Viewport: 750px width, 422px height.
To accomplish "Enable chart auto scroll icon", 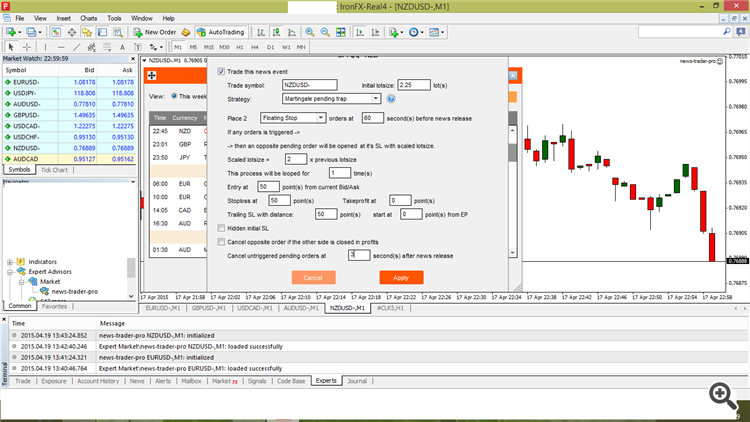I will pyautogui.click(x=360, y=32).
